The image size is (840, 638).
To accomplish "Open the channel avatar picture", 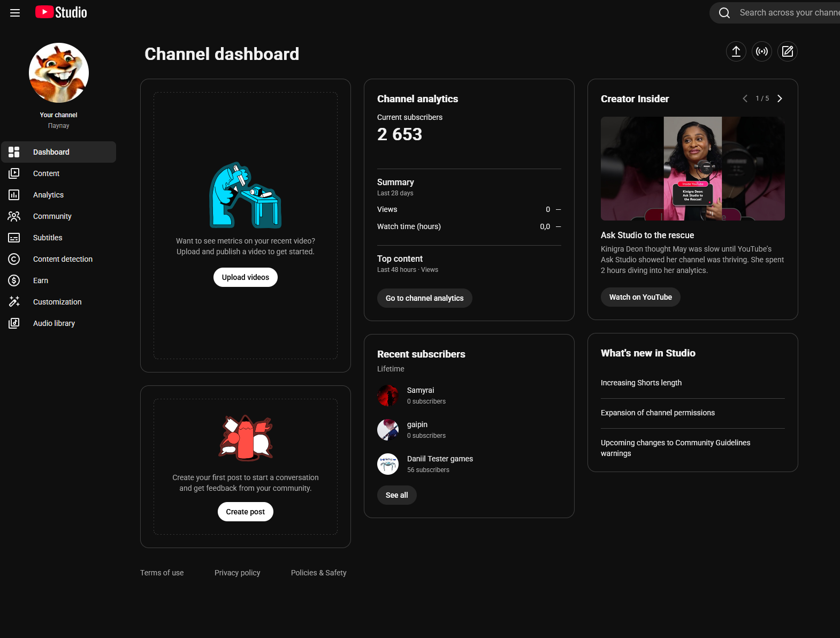I will point(59,73).
